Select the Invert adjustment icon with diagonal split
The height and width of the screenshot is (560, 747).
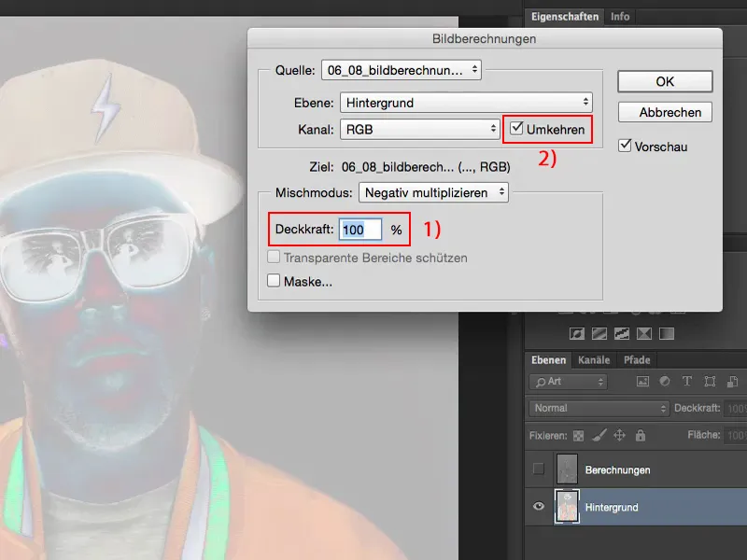tap(576, 333)
